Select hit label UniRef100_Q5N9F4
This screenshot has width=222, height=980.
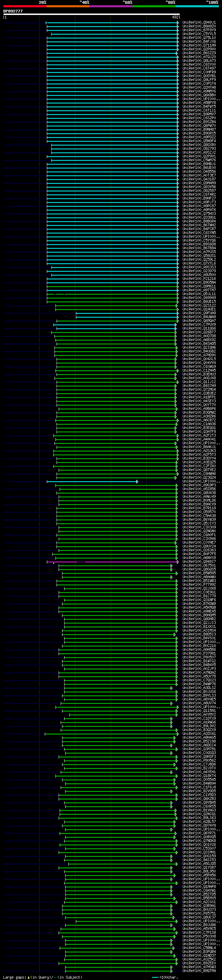[199, 141]
